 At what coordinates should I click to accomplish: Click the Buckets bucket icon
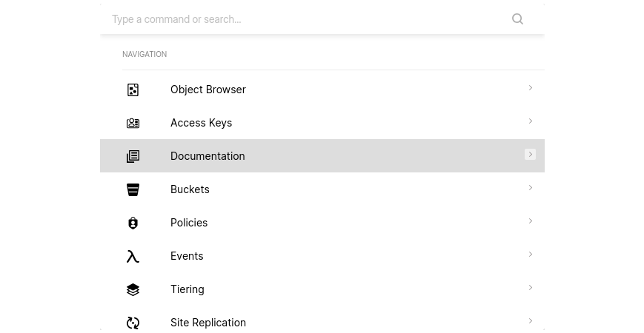coord(133,189)
